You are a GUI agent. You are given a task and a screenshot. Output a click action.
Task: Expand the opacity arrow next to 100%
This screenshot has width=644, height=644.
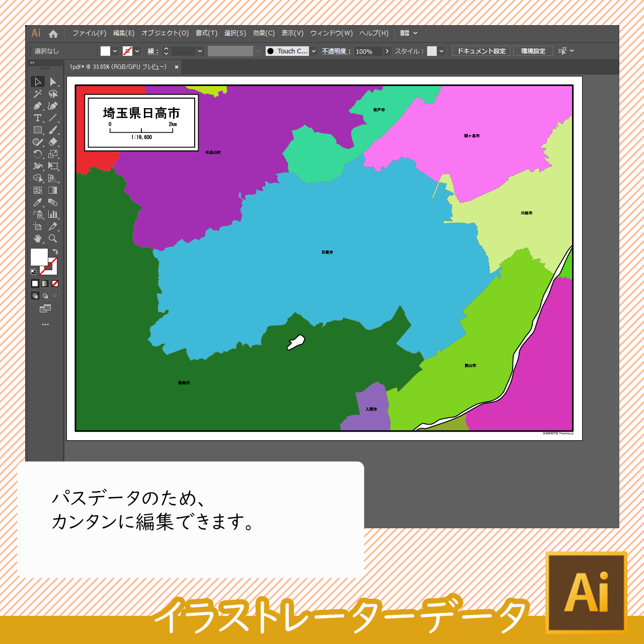[x=387, y=51]
